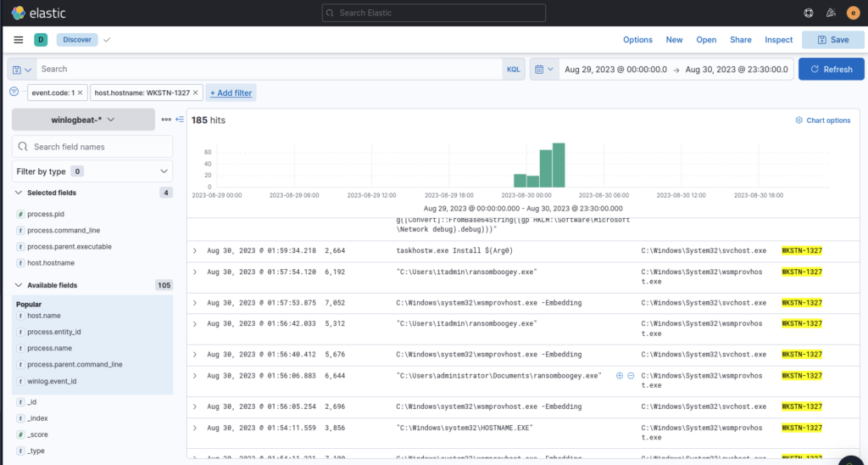The image size is (868, 465).
Task: Expand the 01:56:42.033 ransomboogey.exe row
Action: point(195,323)
